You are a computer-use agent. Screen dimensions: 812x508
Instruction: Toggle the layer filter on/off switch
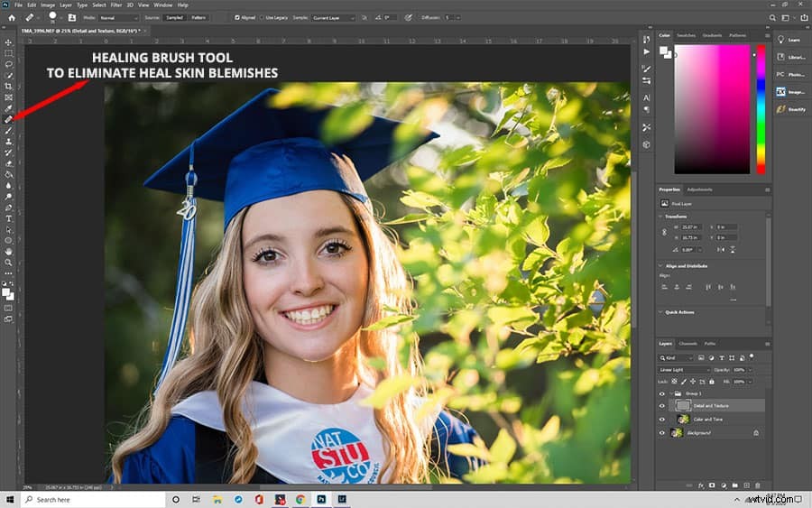pyautogui.click(x=752, y=356)
